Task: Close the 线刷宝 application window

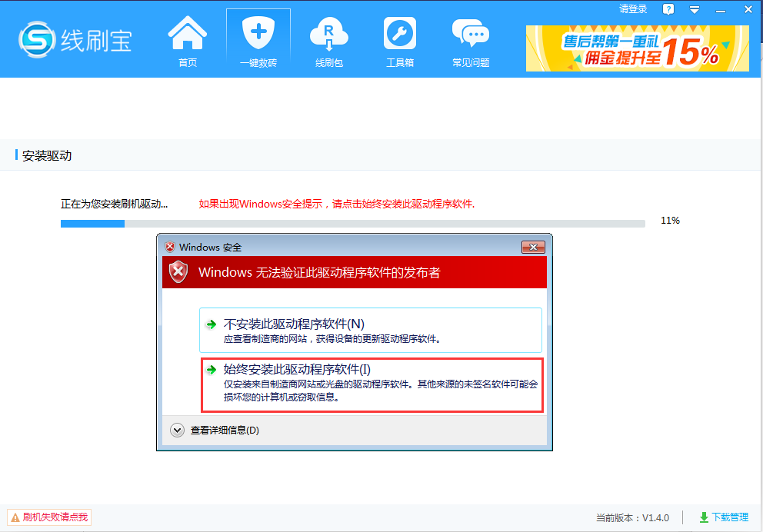Action: click(x=747, y=10)
